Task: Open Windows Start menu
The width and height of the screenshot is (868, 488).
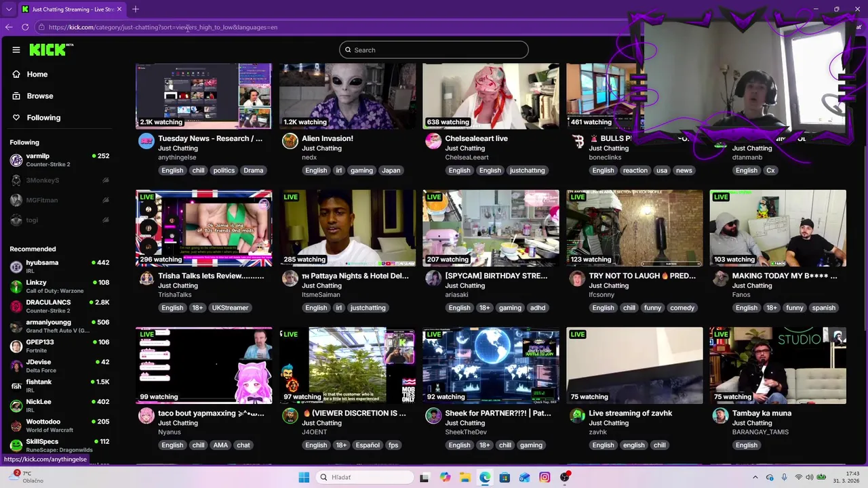Action: tap(304, 477)
